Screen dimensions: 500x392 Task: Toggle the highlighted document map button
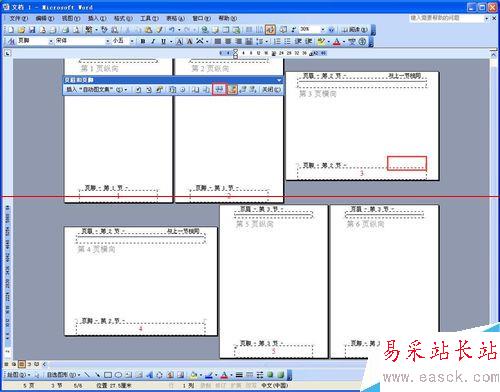pos(270,30)
